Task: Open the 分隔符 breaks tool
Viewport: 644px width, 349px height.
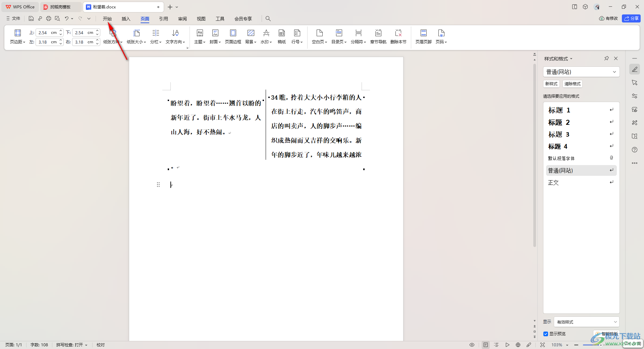Action: 358,37
